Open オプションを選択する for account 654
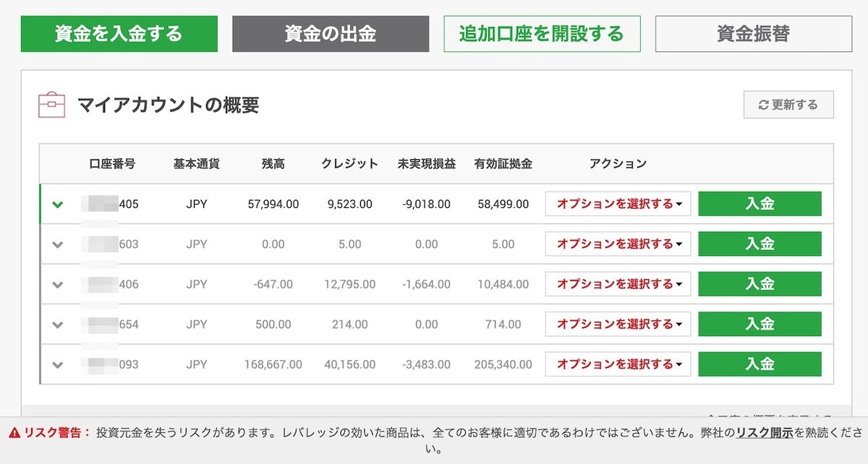The image size is (868, 464). tap(618, 324)
